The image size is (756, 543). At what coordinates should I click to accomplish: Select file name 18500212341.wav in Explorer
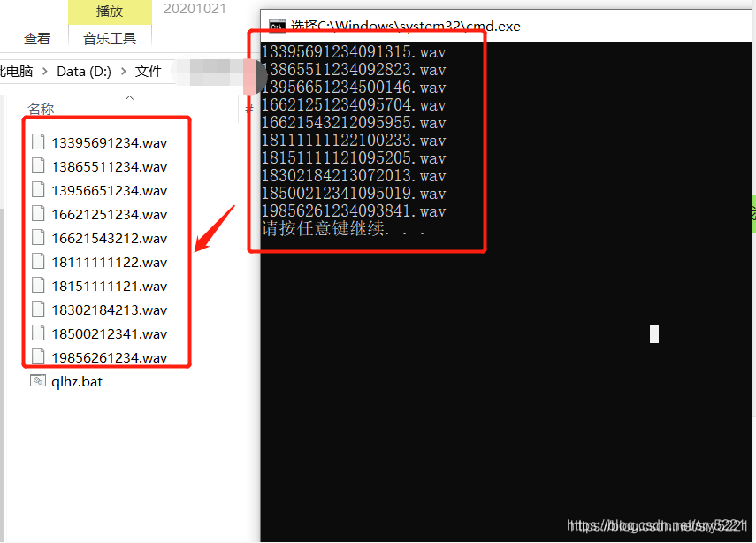tap(110, 333)
